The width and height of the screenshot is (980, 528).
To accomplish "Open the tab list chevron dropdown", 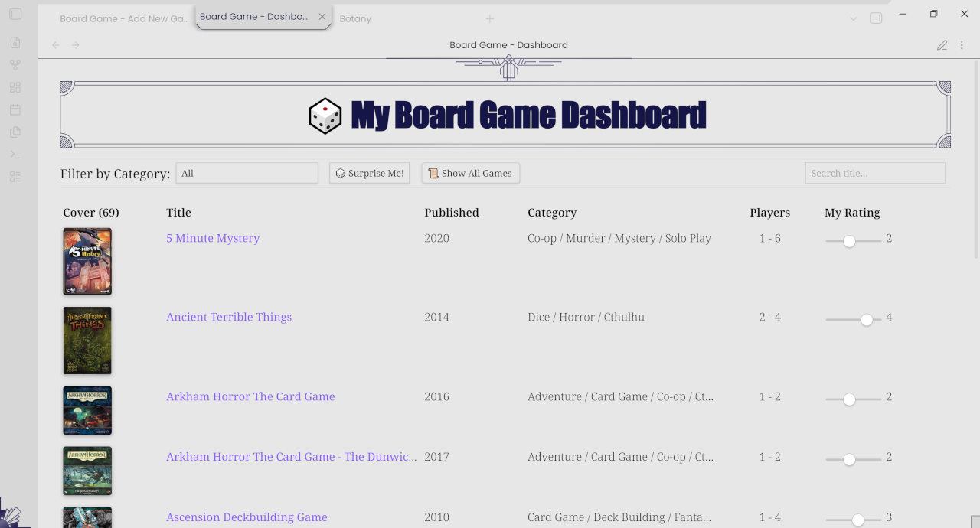I will point(853,18).
